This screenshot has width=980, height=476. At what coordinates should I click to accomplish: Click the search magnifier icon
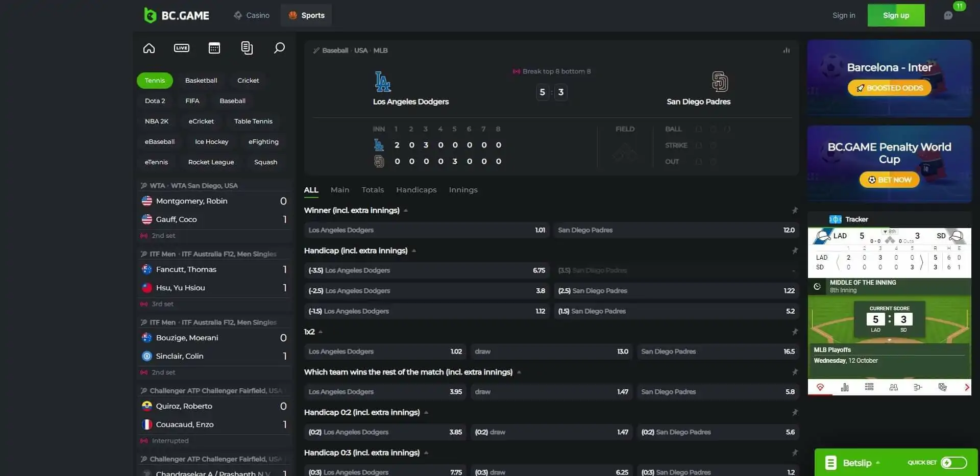pos(279,48)
